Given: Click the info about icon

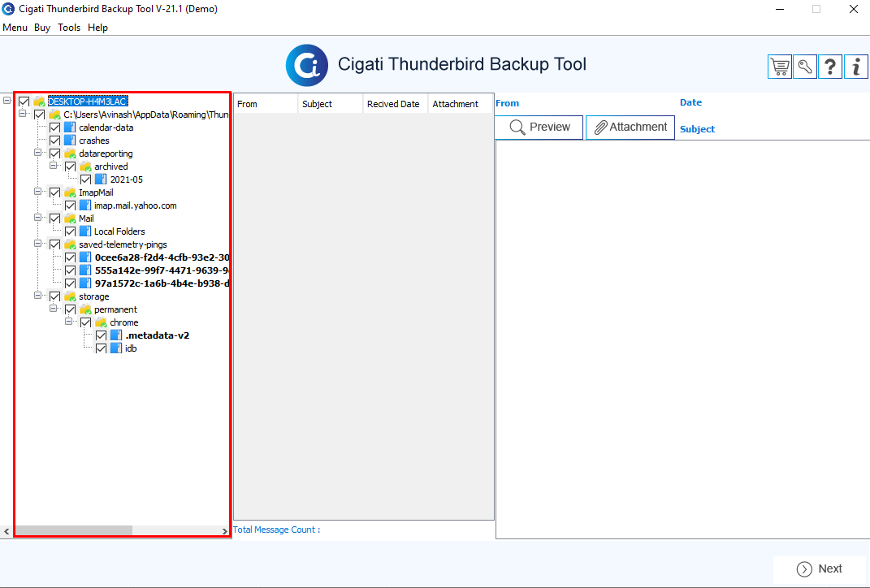Looking at the screenshot, I should click(x=856, y=67).
